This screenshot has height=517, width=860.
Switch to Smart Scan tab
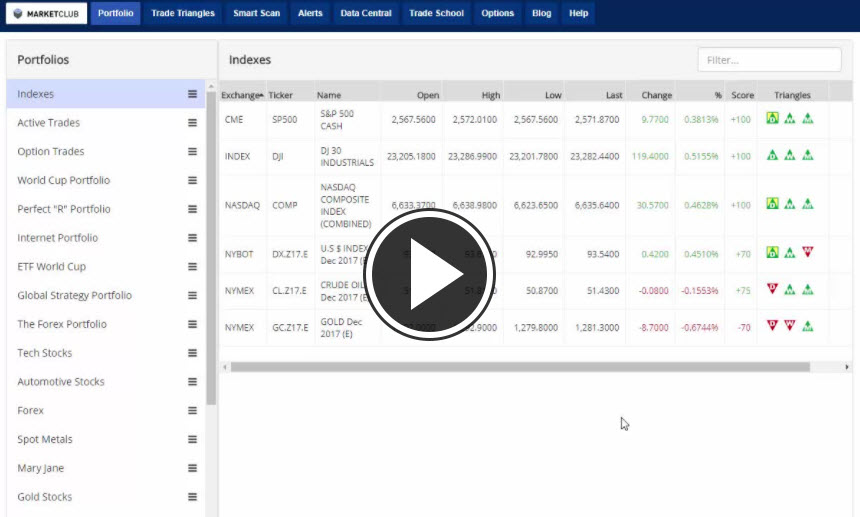257,13
